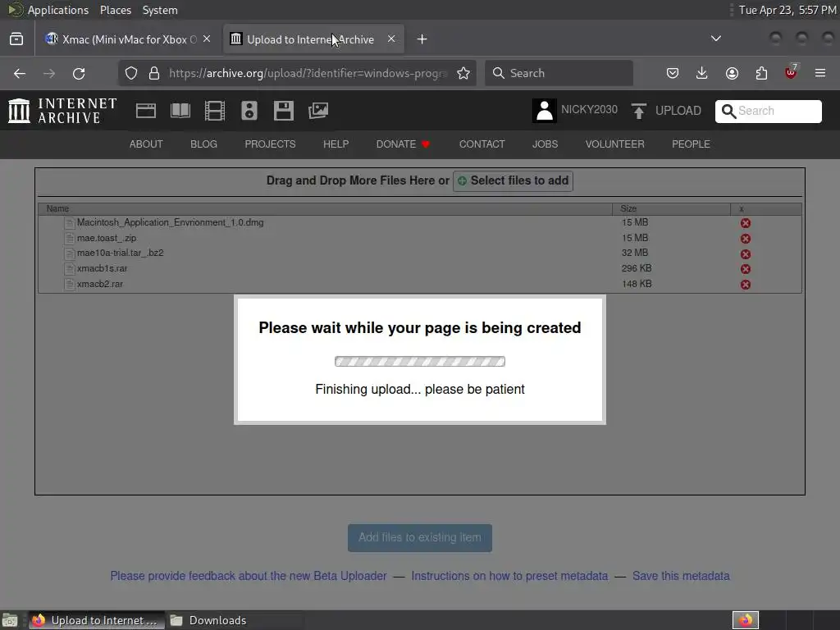Open the extensions puzzle icon

pyautogui.click(x=761, y=73)
